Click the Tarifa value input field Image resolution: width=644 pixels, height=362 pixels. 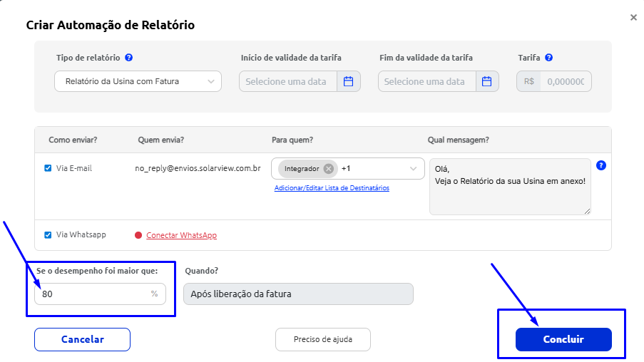565,81
